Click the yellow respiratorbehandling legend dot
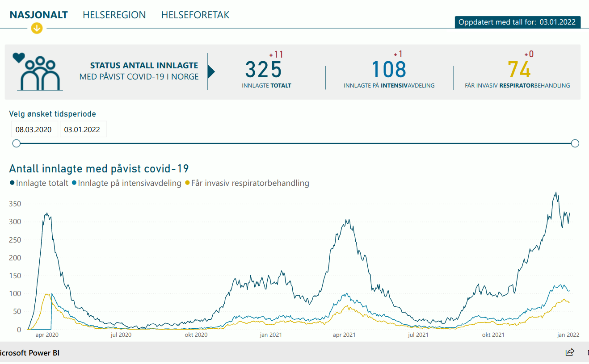 coord(187,183)
